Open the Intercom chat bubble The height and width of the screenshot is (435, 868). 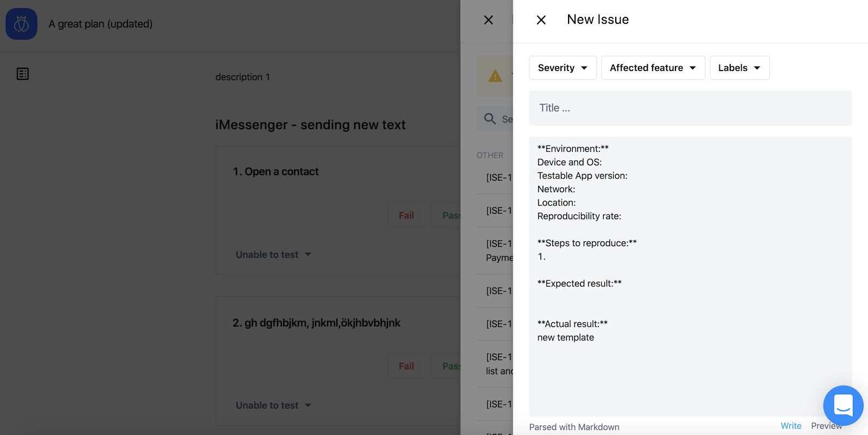pos(843,405)
